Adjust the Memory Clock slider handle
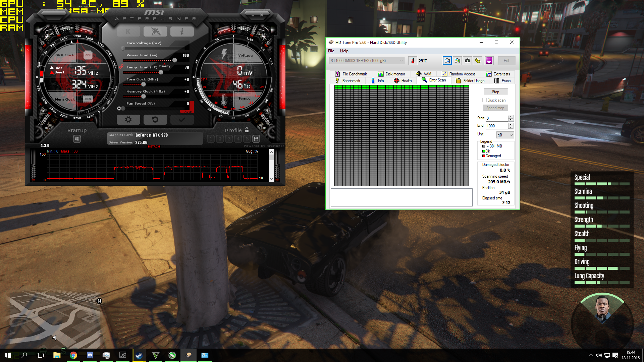This screenshot has height=362, width=644. point(144,97)
